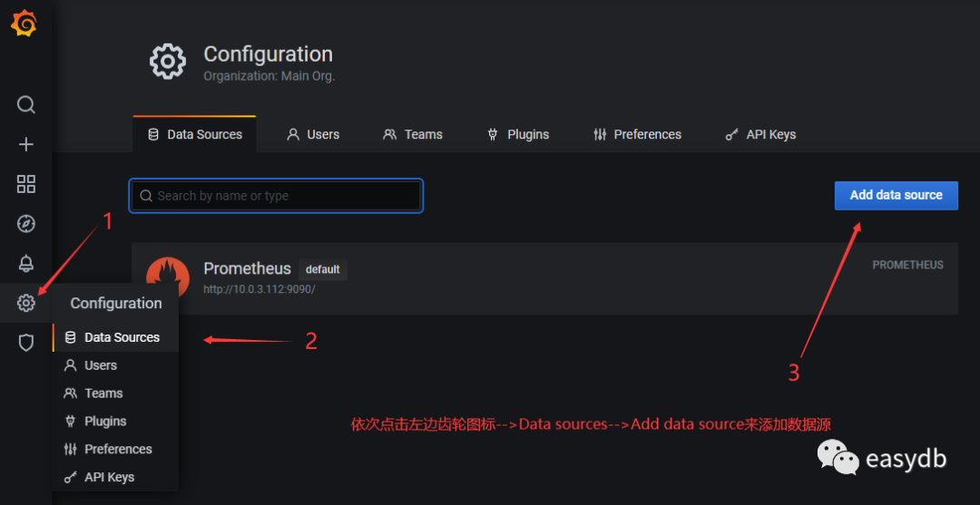Focus the Search by name or type field
The image size is (980, 505).
(x=277, y=196)
